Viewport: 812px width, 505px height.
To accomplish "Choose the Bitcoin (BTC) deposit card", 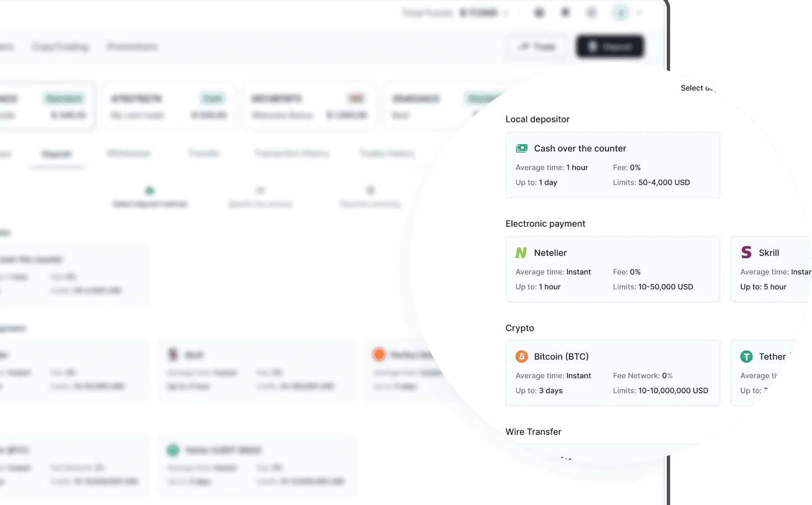I will pos(612,373).
